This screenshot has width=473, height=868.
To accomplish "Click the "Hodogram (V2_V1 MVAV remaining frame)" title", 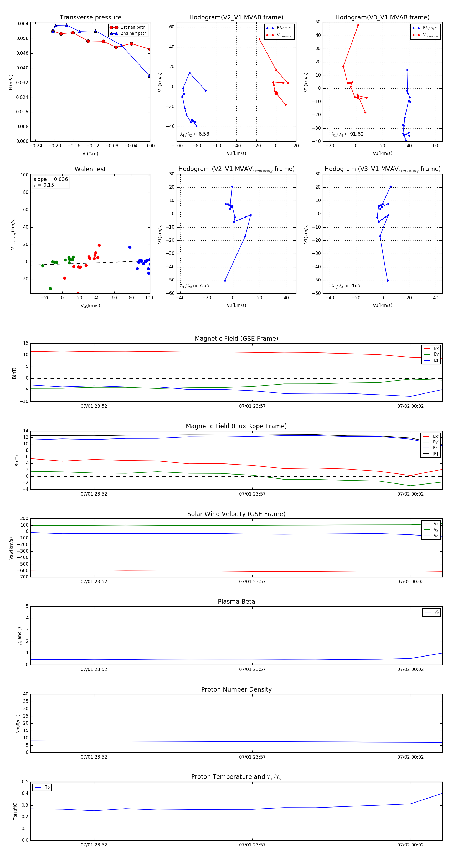I will [236, 169].
